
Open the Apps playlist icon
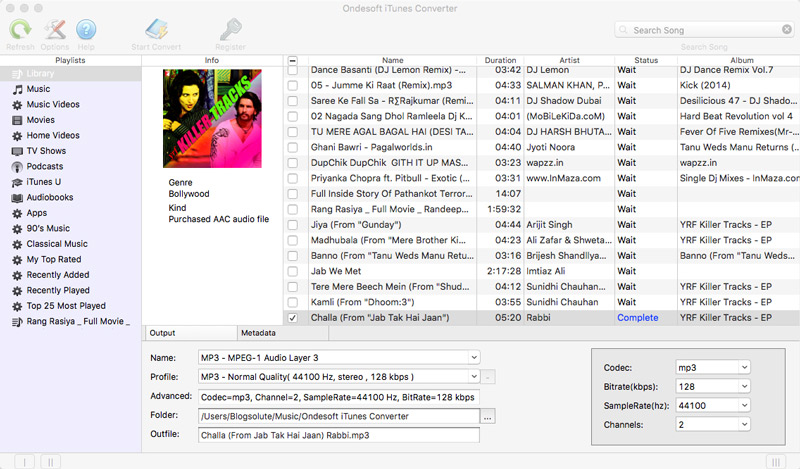17,213
